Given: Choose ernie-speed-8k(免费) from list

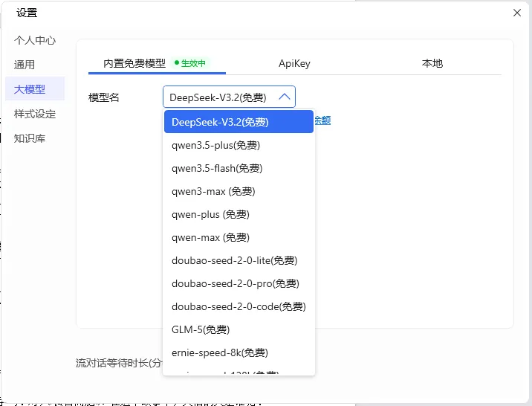Looking at the screenshot, I should [239, 352].
